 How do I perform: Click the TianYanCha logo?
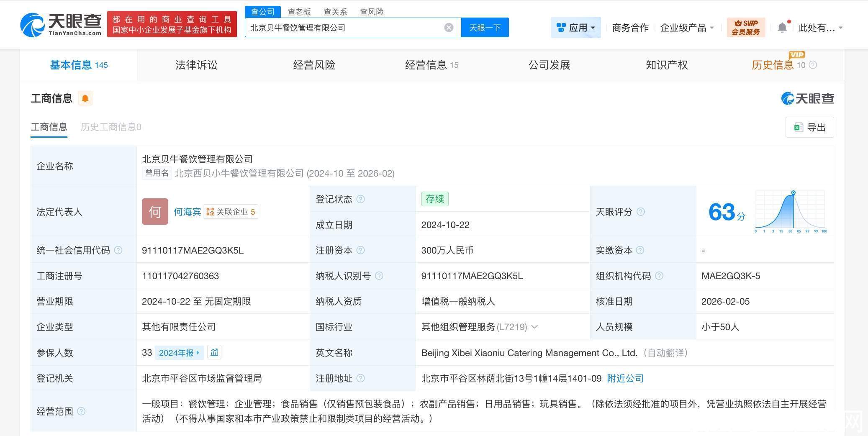(x=61, y=24)
